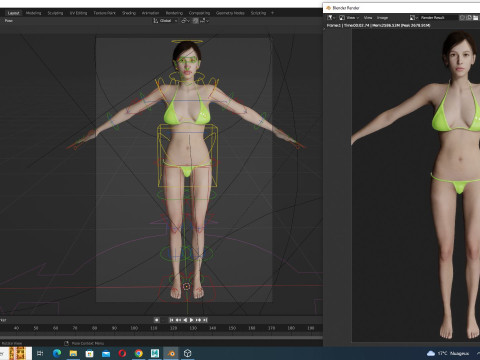Toggle auto keying record button
Image resolution: width=480 pixels, height=360 pixels.
point(157,320)
